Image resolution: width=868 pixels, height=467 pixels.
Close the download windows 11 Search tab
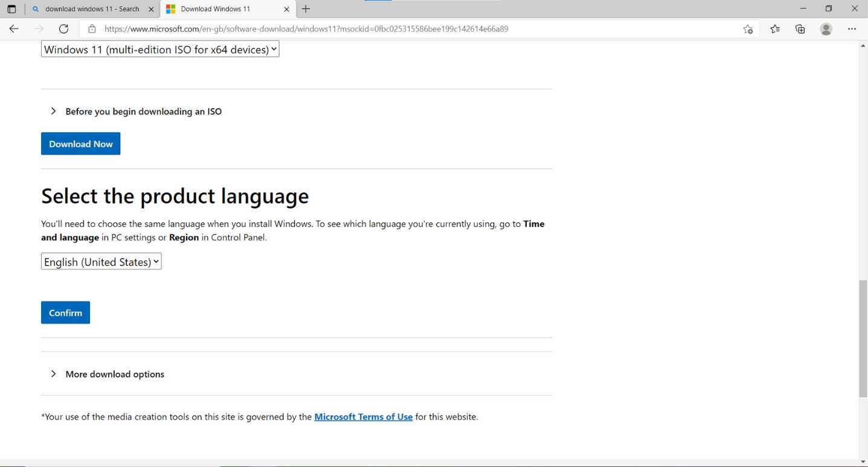(151, 9)
